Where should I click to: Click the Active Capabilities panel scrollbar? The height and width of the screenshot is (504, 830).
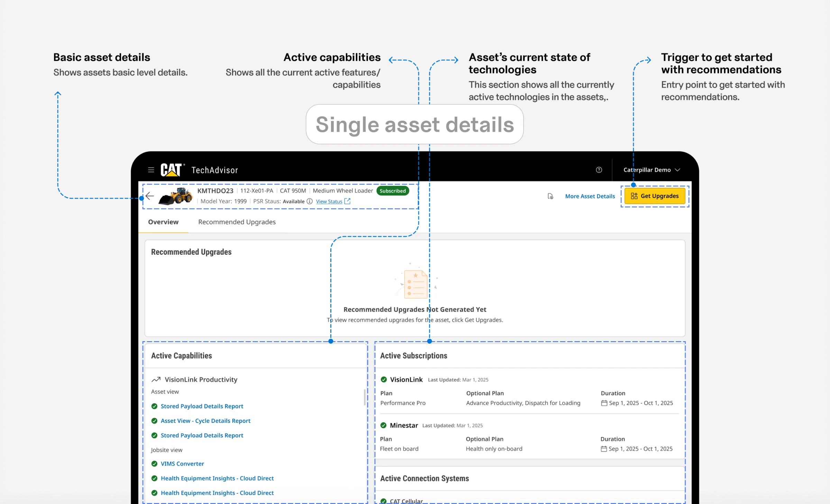coord(364,397)
